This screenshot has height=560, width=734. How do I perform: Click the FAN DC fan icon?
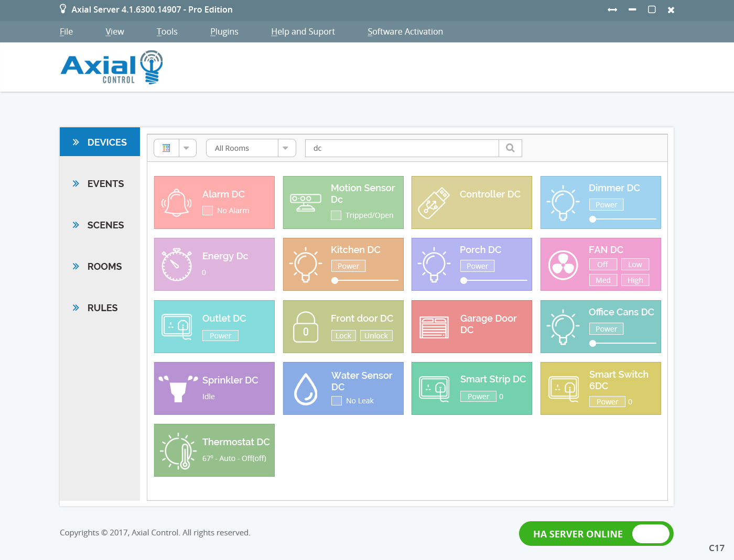pyautogui.click(x=563, y=265)
